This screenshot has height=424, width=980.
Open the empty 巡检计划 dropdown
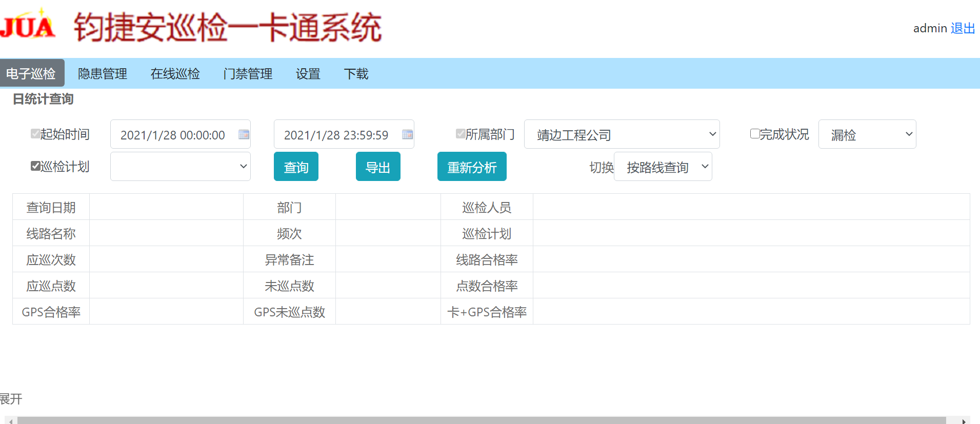(x=181, y=167)
